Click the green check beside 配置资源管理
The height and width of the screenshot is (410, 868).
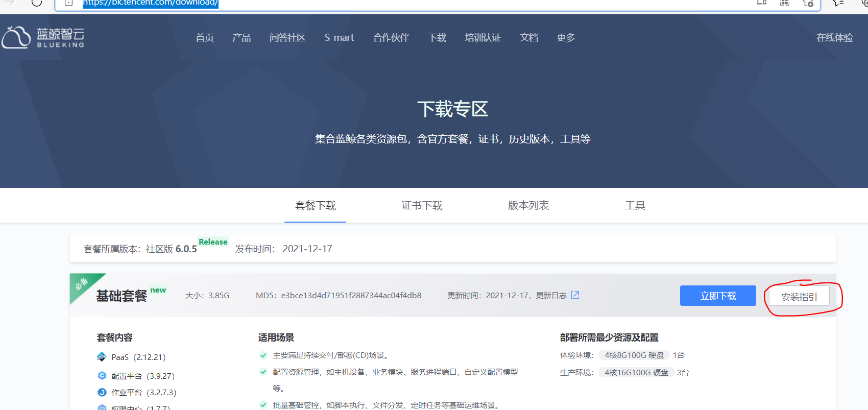point(263,372)
